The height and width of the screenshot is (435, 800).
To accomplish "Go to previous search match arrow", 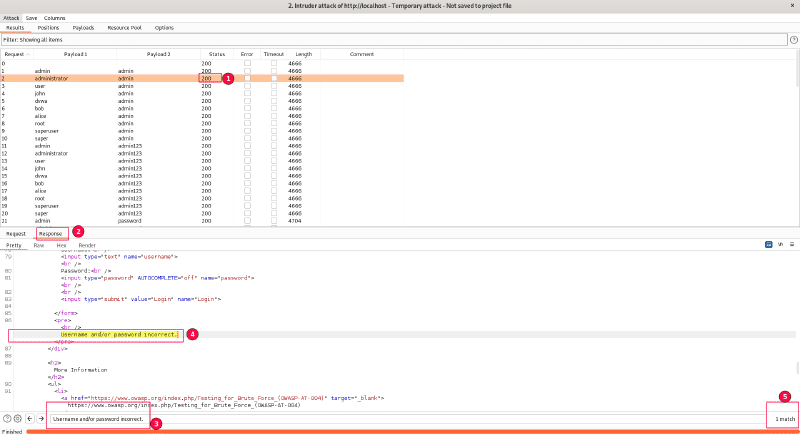I will [x=29, y=418].
